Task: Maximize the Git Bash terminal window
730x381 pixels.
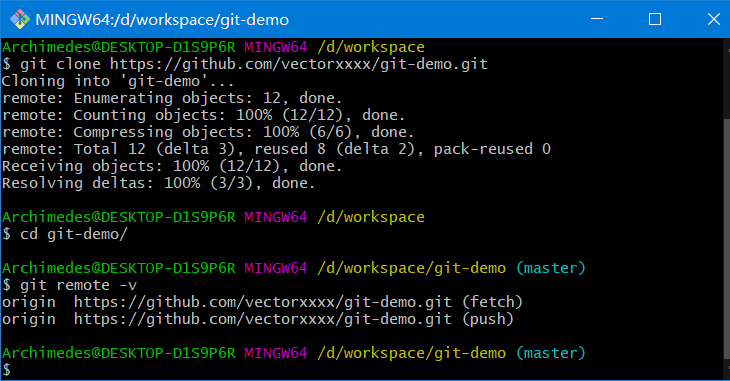Action: click(655, 19)
